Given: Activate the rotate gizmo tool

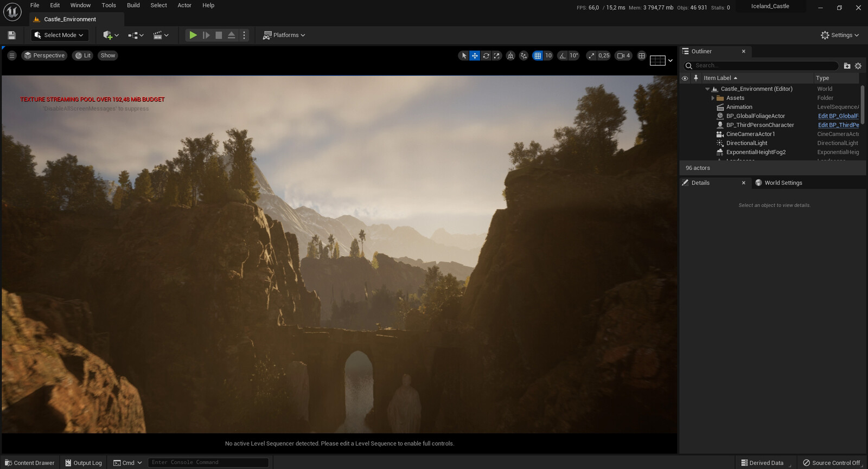Looking at the screenshot, I should [486, 55].
